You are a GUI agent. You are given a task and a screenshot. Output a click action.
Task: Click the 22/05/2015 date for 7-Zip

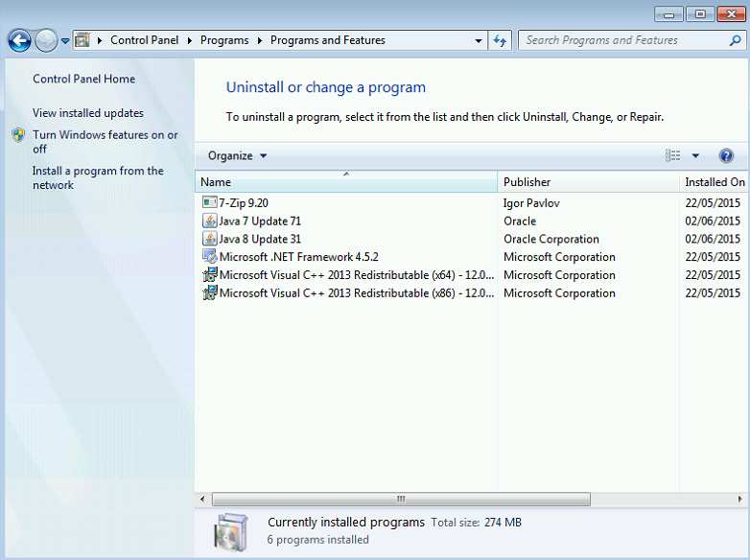tap(713, 202)
